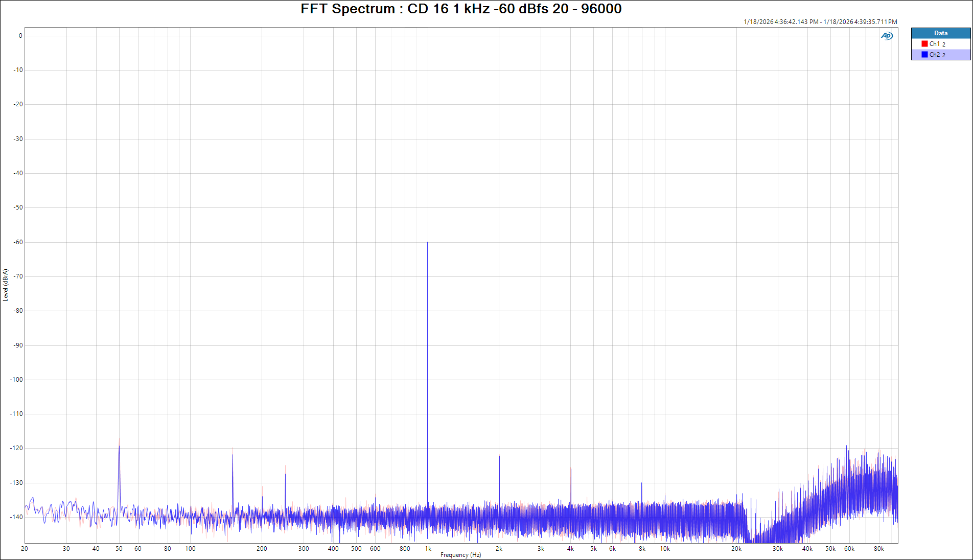Click the 1k tick label on frequency axis

pyautogui.click(x=428, y=549)
